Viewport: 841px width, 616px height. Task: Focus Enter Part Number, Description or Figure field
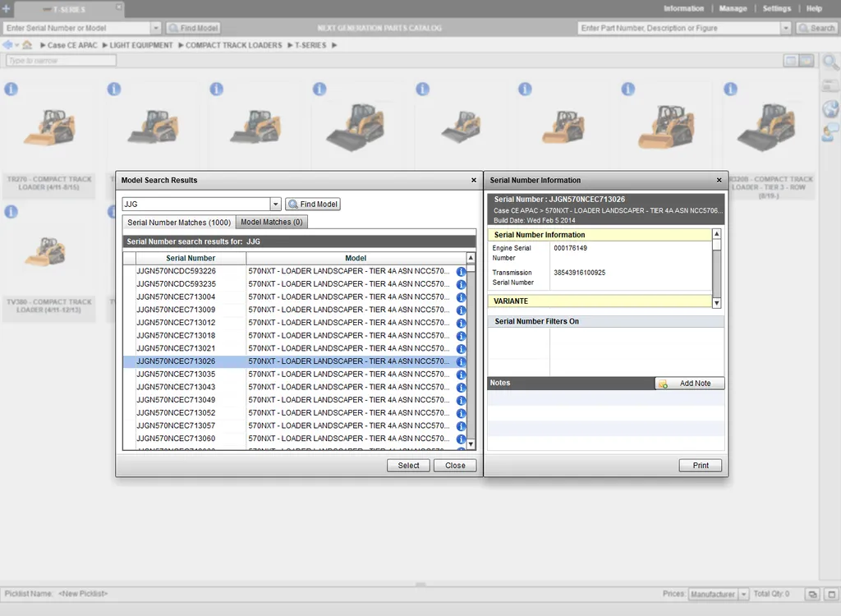pos(679,28)
